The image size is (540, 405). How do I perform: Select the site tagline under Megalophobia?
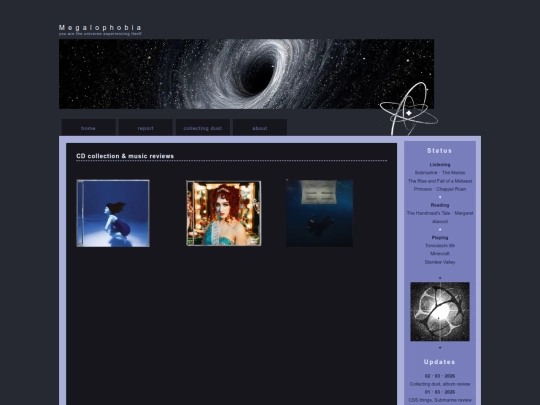point(100,34)
